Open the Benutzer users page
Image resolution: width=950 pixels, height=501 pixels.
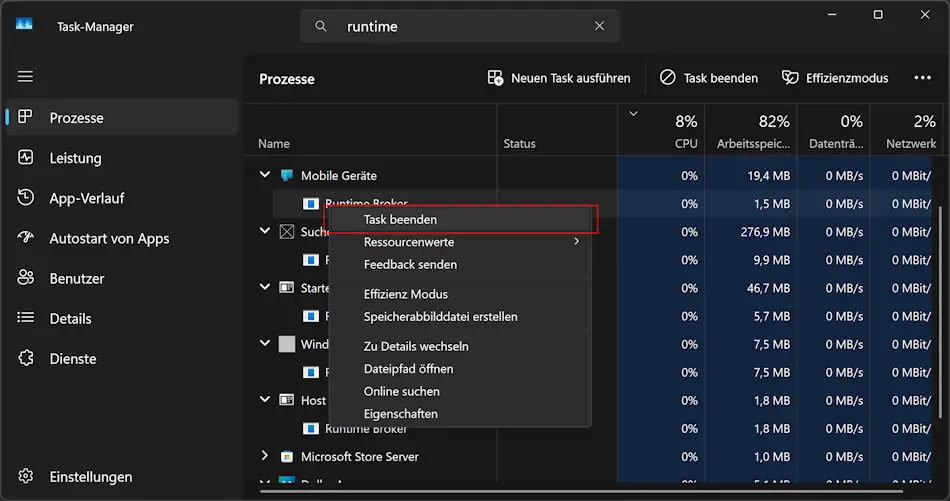click(76, 278)
